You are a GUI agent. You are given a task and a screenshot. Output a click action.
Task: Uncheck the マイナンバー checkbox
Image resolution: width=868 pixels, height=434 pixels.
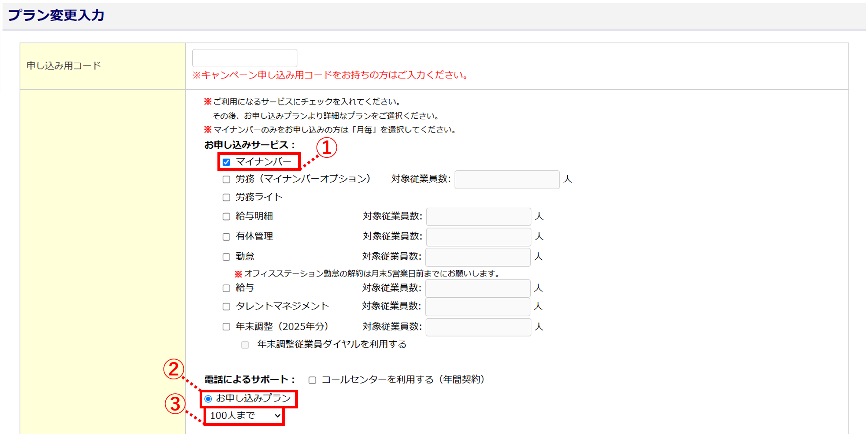(x=226, y=162)
